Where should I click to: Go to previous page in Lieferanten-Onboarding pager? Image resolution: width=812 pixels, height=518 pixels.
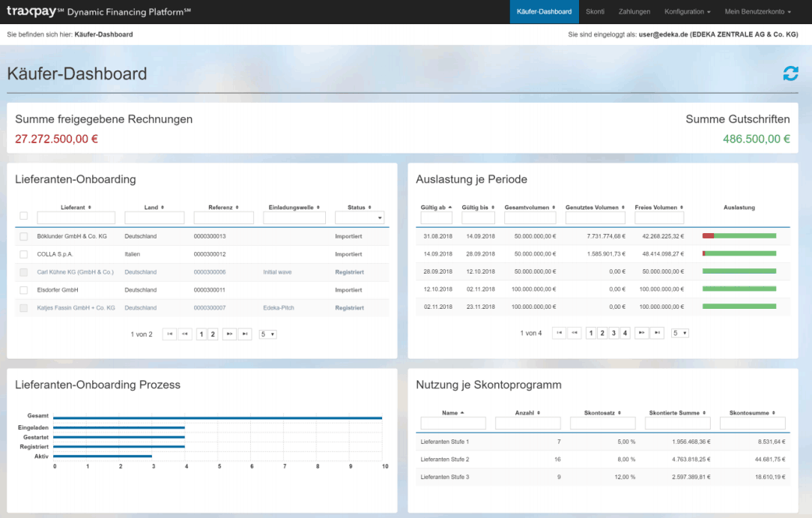185,334
